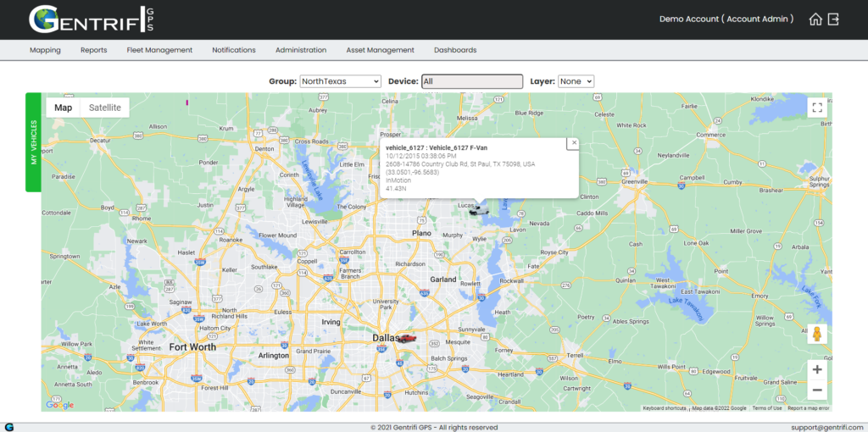
Task: Open the Notifications menu
Action: click(234, 50)
